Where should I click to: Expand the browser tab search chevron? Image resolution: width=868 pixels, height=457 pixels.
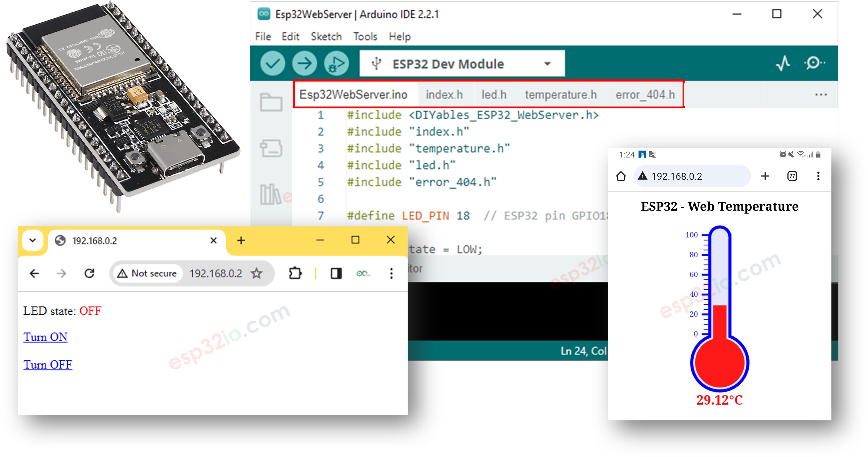coord(32,240)
